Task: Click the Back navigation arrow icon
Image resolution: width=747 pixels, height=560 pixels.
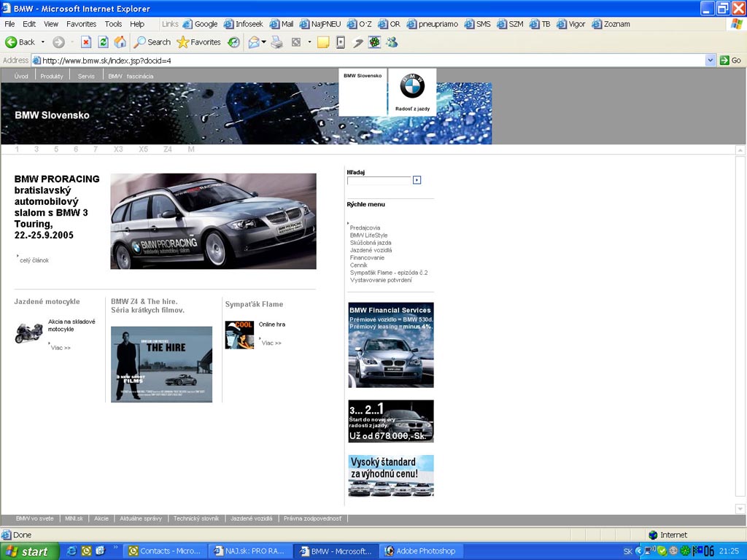Action: pos(11,42)
